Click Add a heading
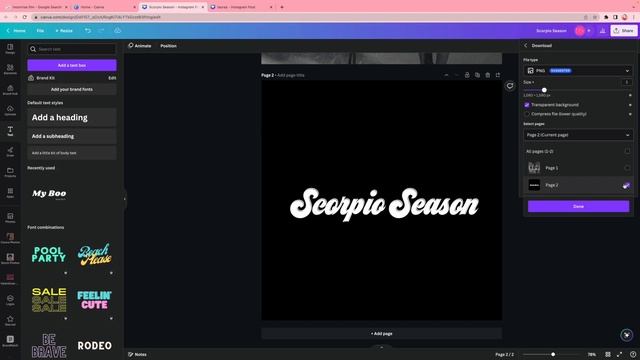 tap(72, 118)
